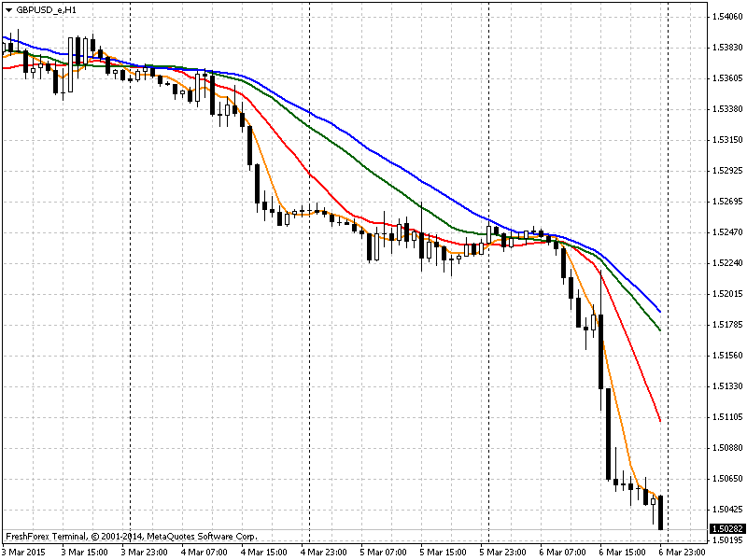Click the 1.51785 price axis label

tap(727, 325)
